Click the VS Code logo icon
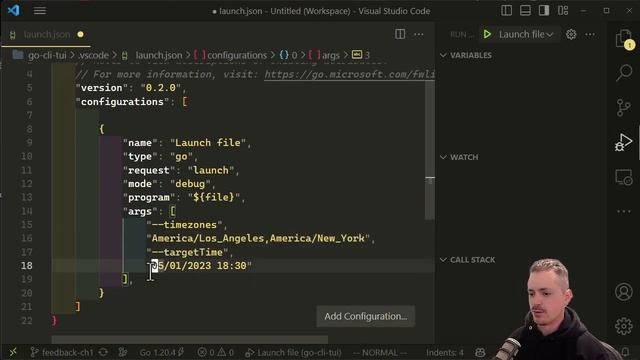 coord(13,10)
